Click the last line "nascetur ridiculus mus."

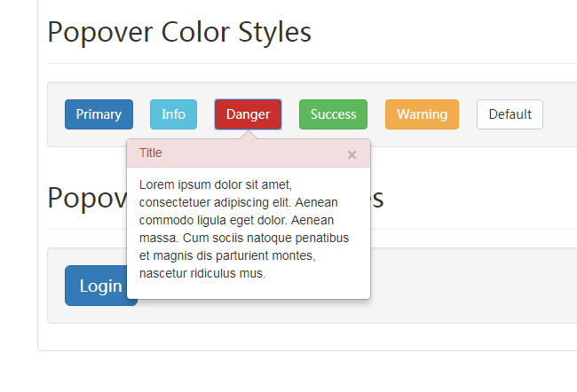coord(202,273)
